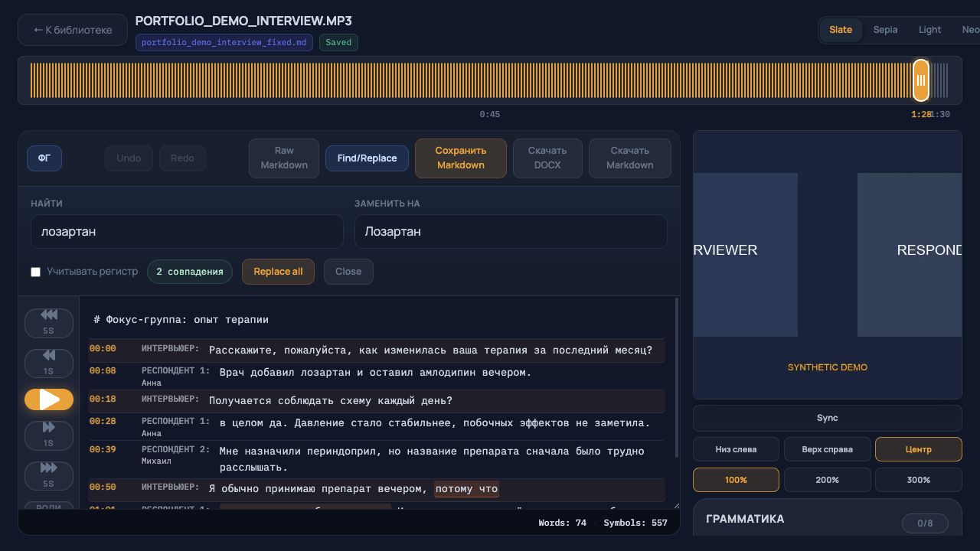Focus the Заменить на input field
The image size is (980, 551).
pyautogui.click(x=511, y=231)
